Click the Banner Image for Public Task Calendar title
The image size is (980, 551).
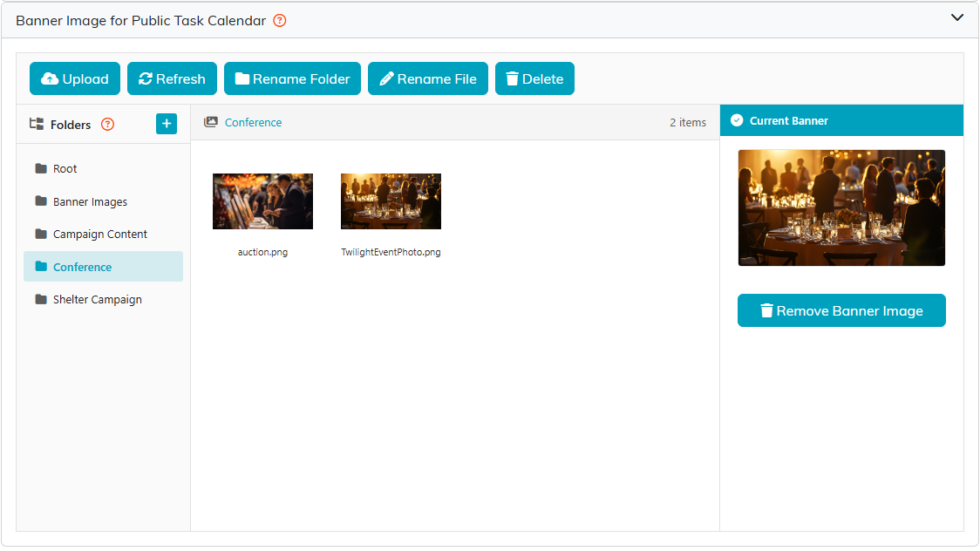click(x=140, y=21)
